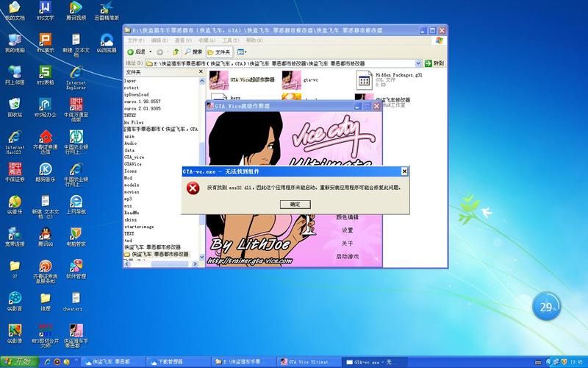
Task: Open the 软件管理 desktop shortcut
Action: 76,269
